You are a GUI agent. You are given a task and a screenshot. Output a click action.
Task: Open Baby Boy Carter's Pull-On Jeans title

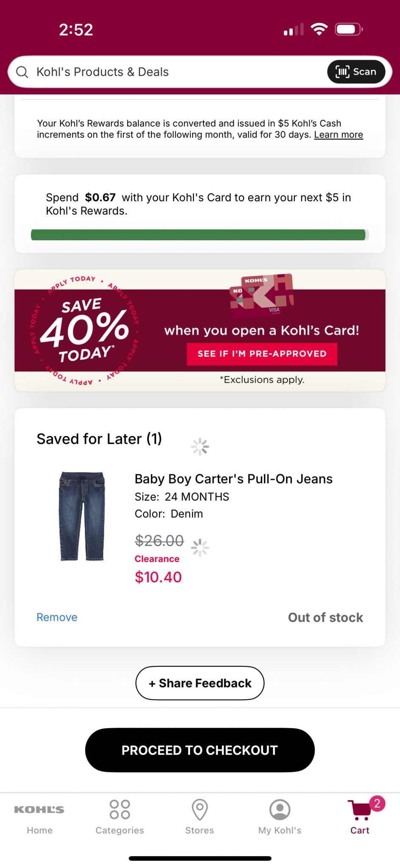[x=233, y=479]
